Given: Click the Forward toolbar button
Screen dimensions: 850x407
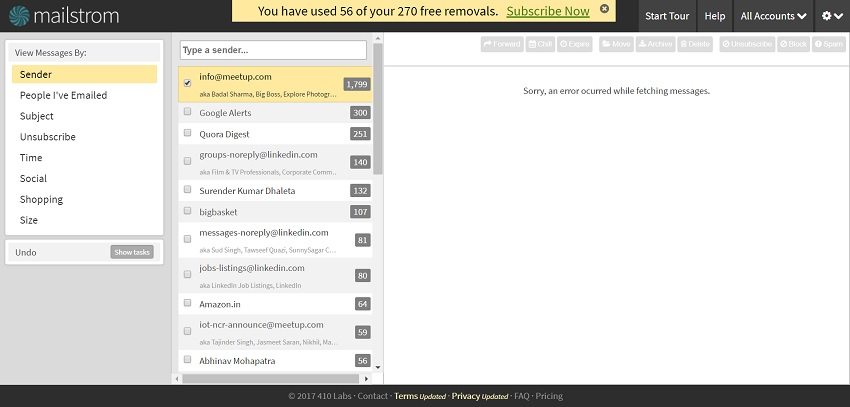Looking at the screenshot, I should point(502,44).
